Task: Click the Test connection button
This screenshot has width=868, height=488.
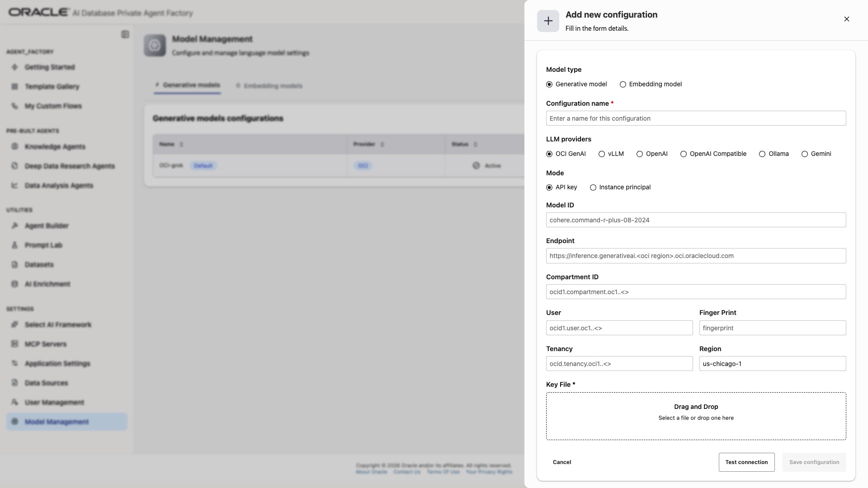Action: click(746, 462)
